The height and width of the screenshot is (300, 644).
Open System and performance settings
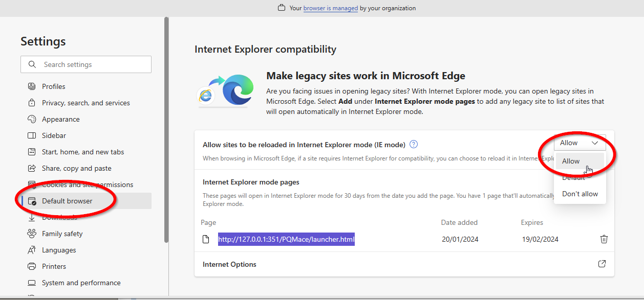(87, 283)
